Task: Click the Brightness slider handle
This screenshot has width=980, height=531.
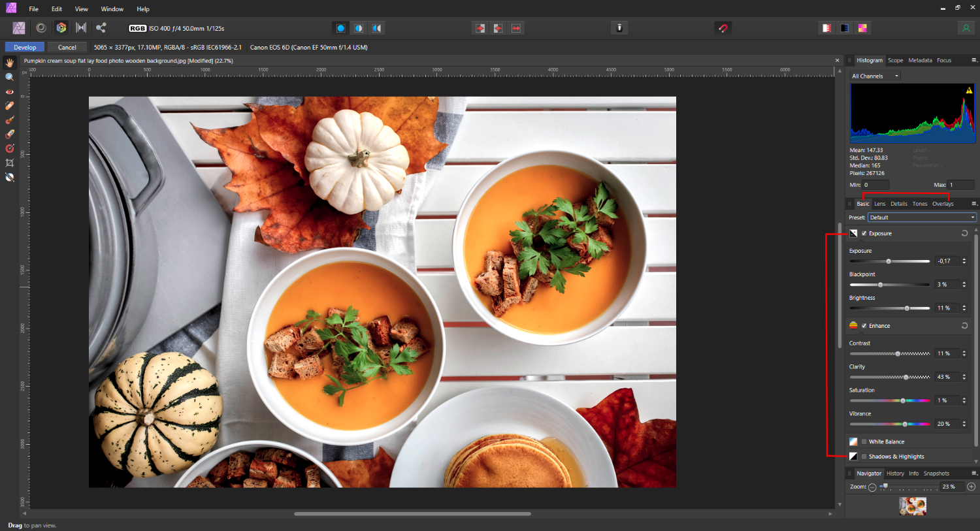Action: click(x=907, y=308)
